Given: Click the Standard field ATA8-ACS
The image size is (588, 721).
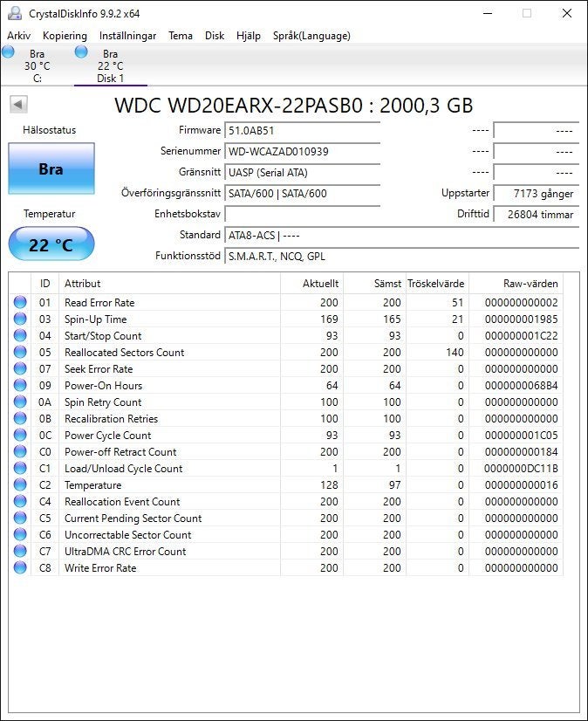Looking at the screenshot, I should point(401,236).
